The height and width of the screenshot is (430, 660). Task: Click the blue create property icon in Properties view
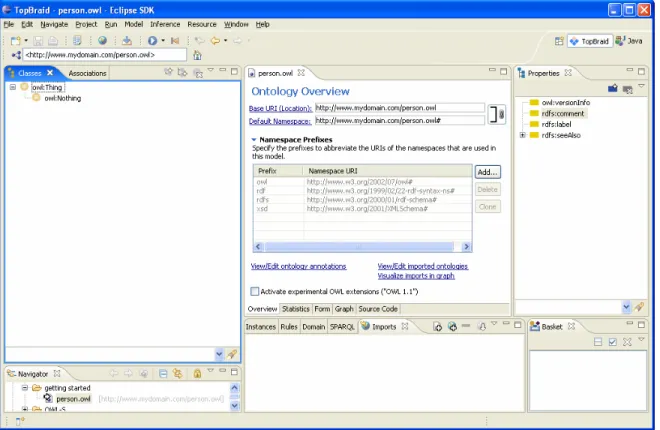(613, 88)
